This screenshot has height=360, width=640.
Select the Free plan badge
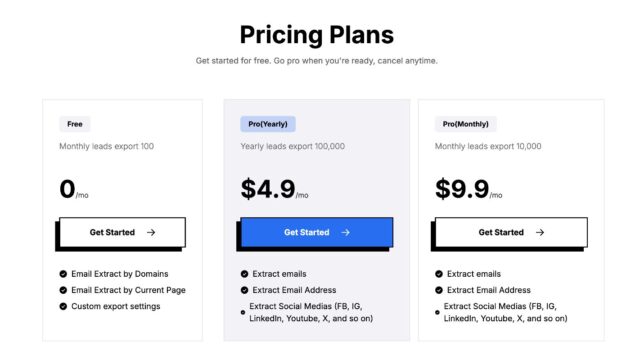click(75, 124)
